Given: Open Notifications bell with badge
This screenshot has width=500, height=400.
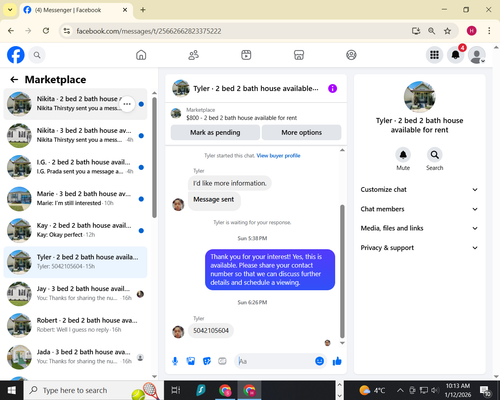Looking at the screenshot, I should tap(456, 55).
